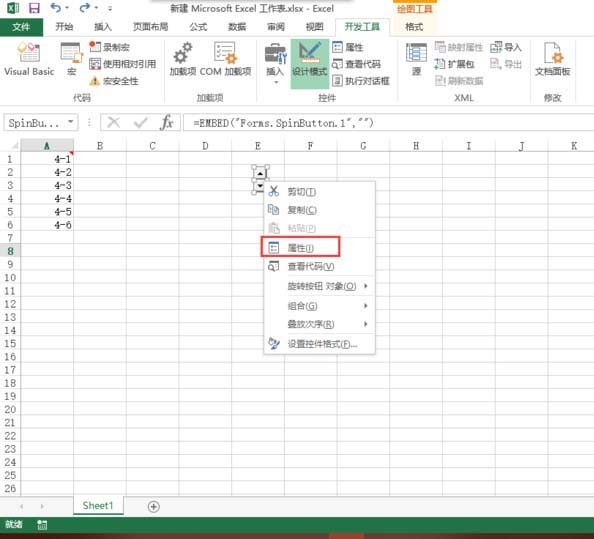The width and height of the screenshot is (594, 539).
Task: Expand the Group (组合) submenu
Action: coord(319,306)
